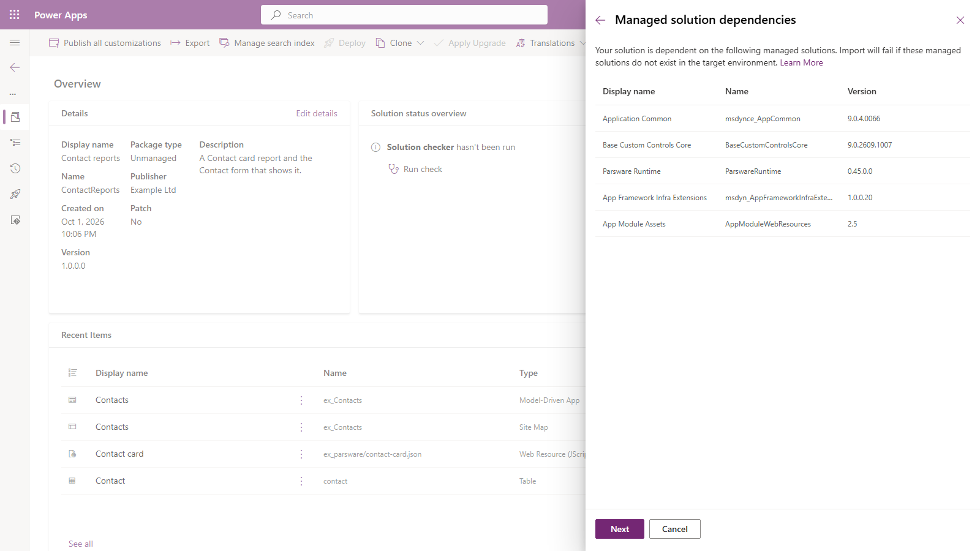The image size is (980, 551).
Task: Close the Managed solution dependencies panel
Action: pos(960,20)
